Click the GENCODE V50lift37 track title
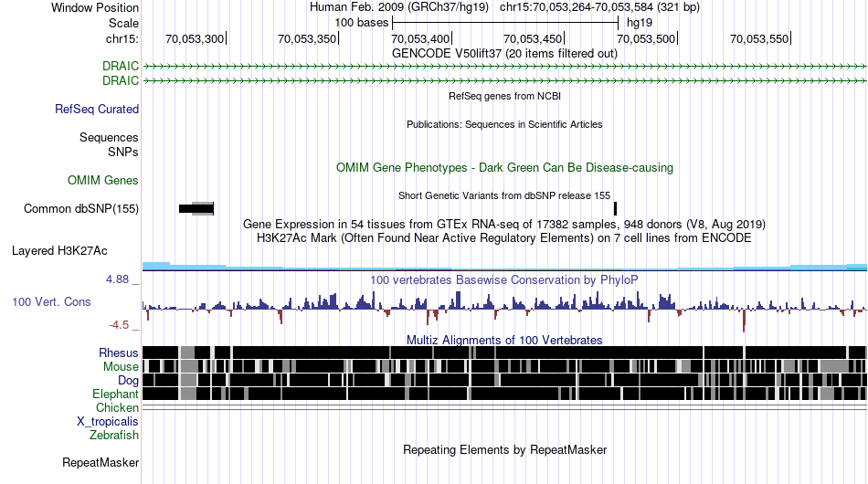868x484 pixels. (504, 54)
